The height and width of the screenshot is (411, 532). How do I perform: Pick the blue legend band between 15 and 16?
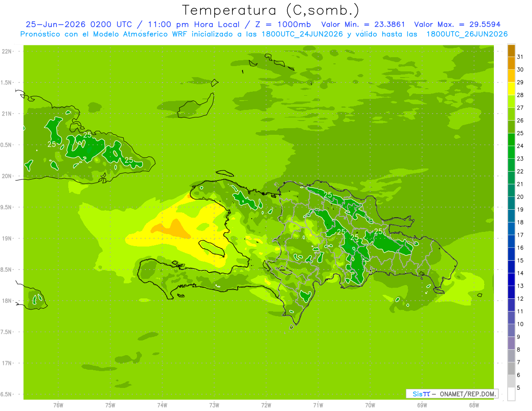coord(511,254)
